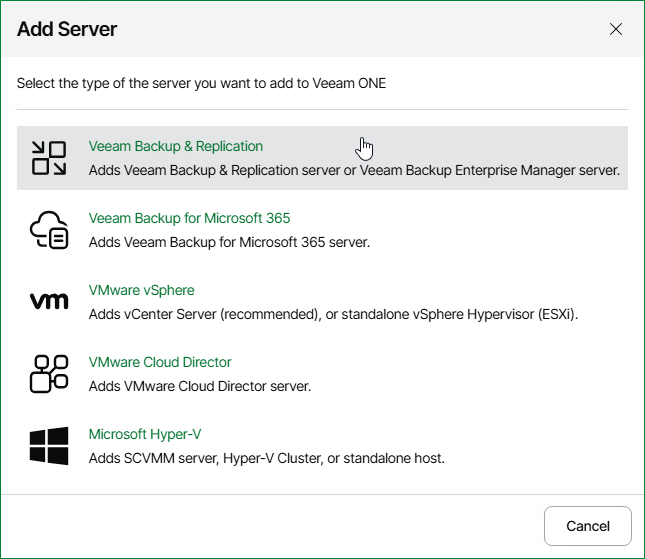Click text 'Adds vCenter Server (recommended), or standalone vSphere Hypervisor (ESXi).'
This screenshot has height=559, width=645.
333,314
